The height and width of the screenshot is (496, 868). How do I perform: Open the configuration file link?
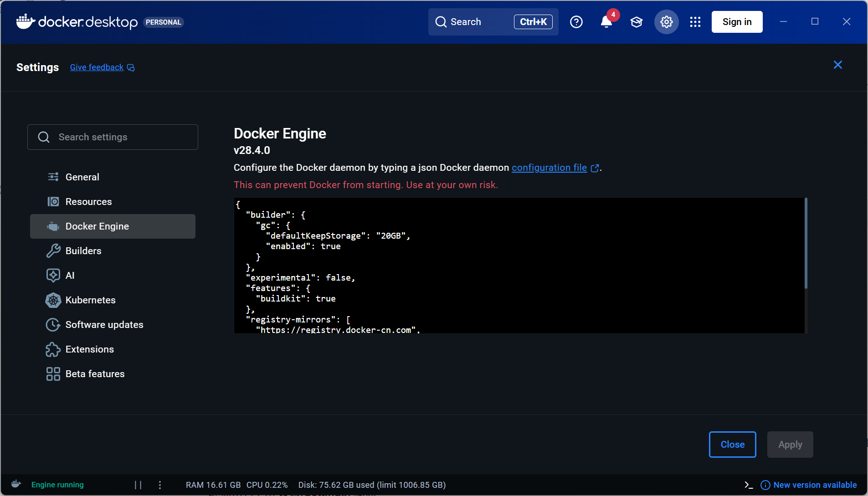549,168
